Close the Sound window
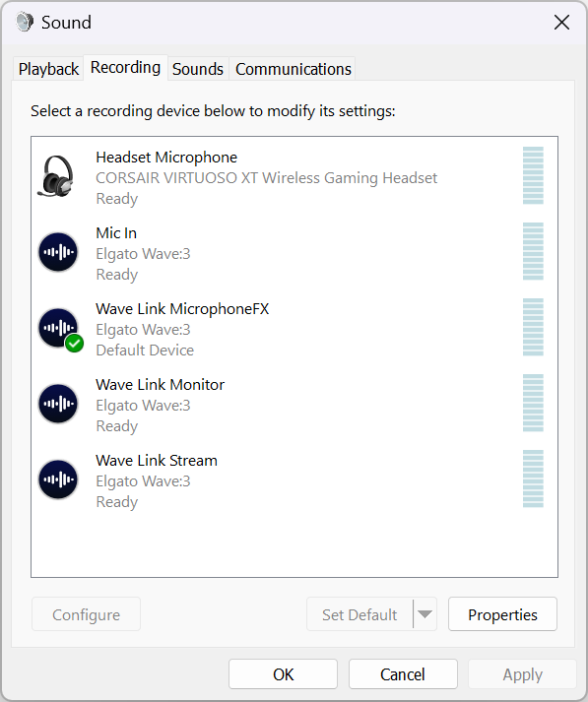 pos(561,22)
